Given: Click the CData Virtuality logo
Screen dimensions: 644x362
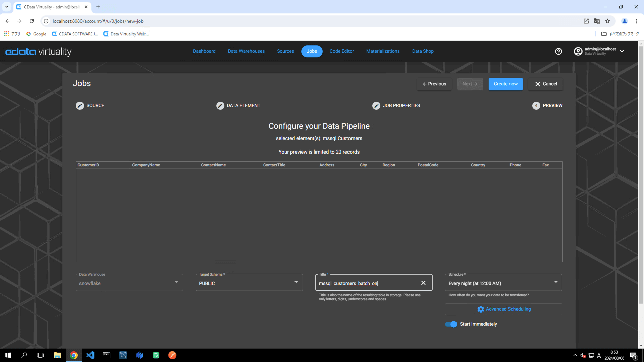Looking at the screenshot, I should click(x=38, y=52).
